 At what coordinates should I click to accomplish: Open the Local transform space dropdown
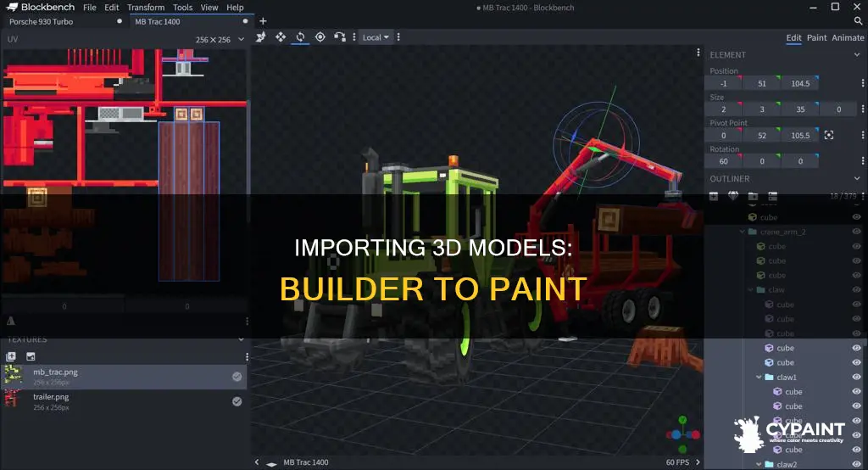[376, 37]
